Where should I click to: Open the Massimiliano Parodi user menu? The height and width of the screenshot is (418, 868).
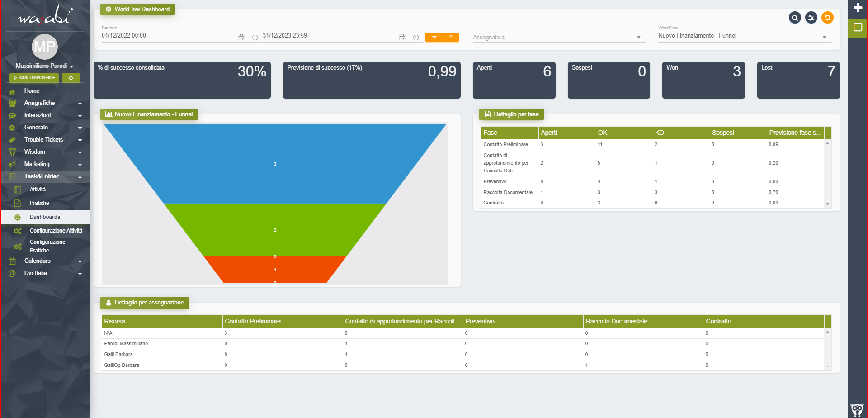pos(44,66)
